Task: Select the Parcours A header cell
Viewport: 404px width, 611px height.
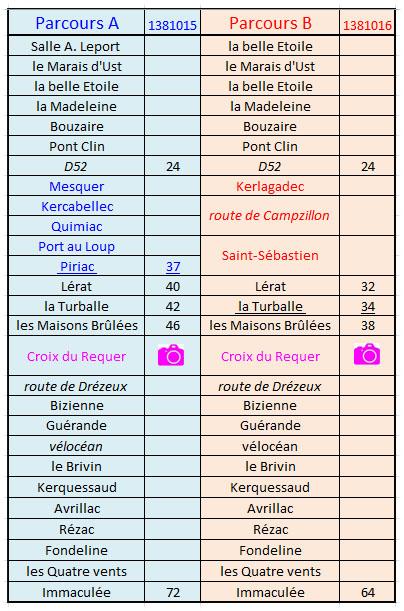Action: tap(76, 23)
